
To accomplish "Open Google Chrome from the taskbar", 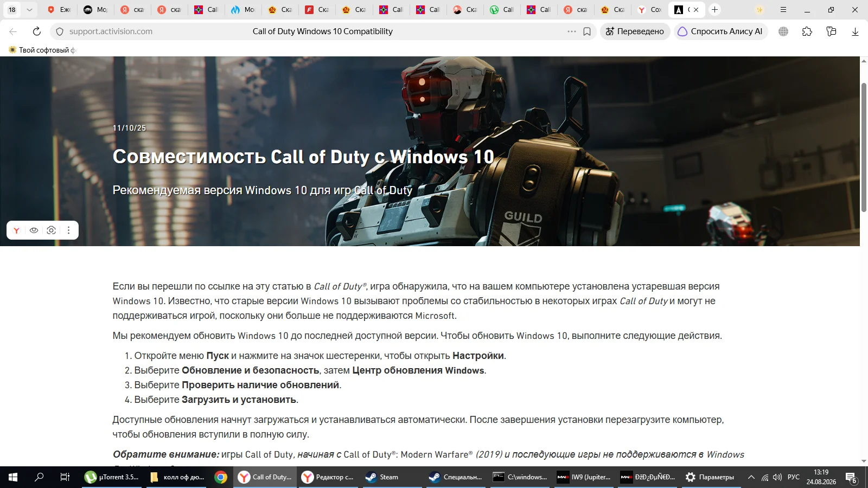I will [x=221, y=477].
